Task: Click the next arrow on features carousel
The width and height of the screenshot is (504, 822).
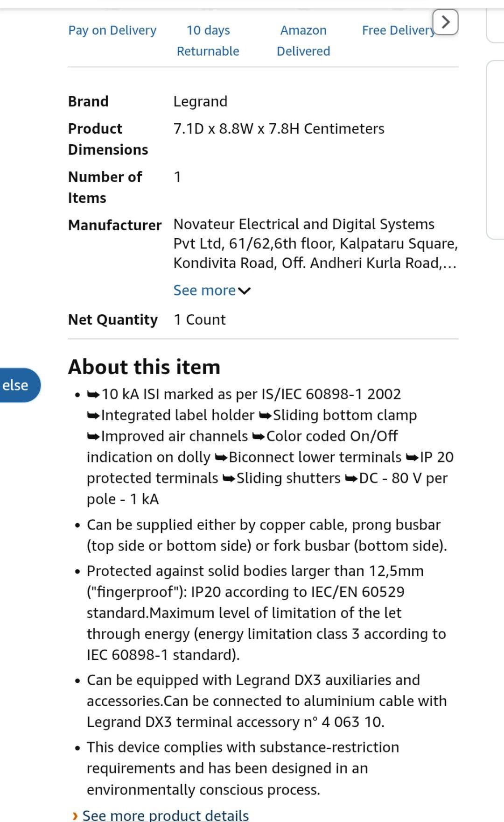Action: [445, 22]
